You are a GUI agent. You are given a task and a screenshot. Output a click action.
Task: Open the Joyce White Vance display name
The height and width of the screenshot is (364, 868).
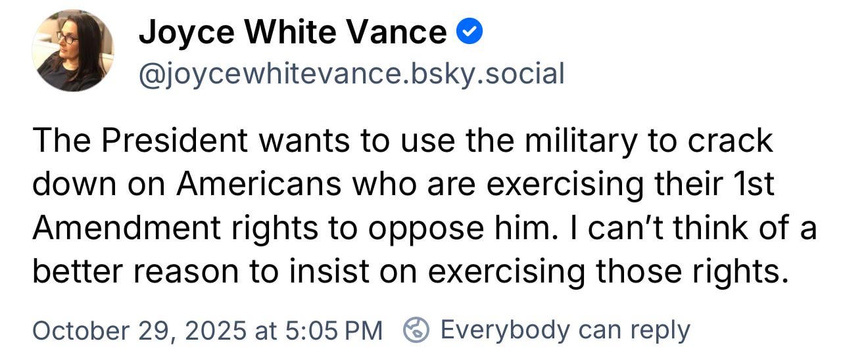(x=293, y=32)
